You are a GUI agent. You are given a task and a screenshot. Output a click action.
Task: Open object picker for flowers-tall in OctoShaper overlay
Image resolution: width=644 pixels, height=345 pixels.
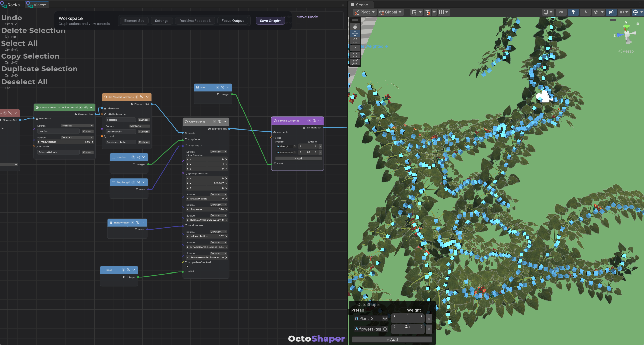[385, 329]
